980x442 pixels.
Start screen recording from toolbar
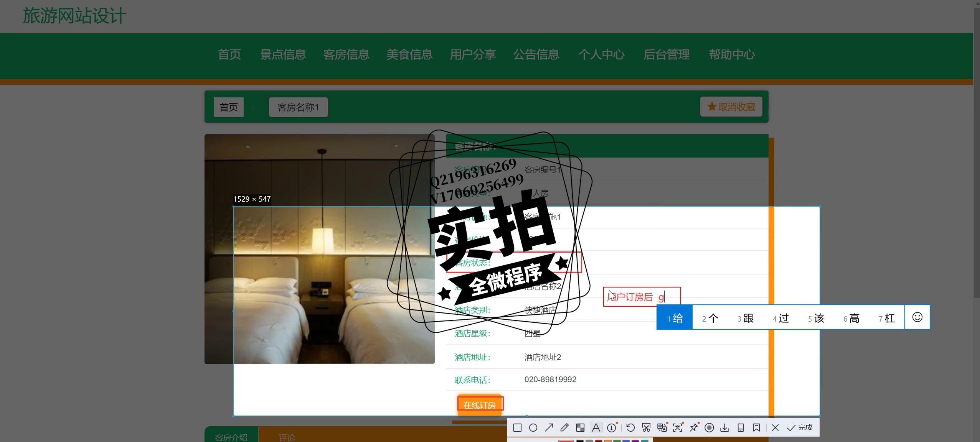click(x=709, y=427)
